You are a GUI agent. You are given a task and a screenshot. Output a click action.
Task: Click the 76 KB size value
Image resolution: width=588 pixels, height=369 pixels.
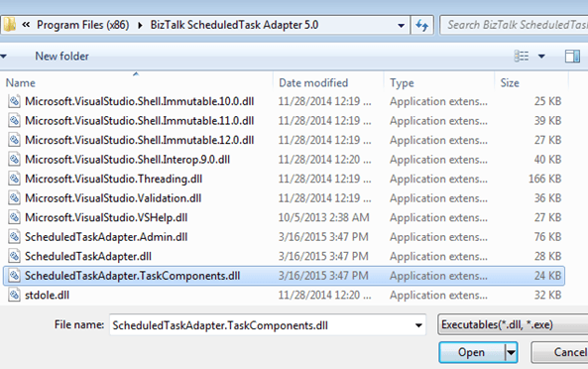(548, 237)
